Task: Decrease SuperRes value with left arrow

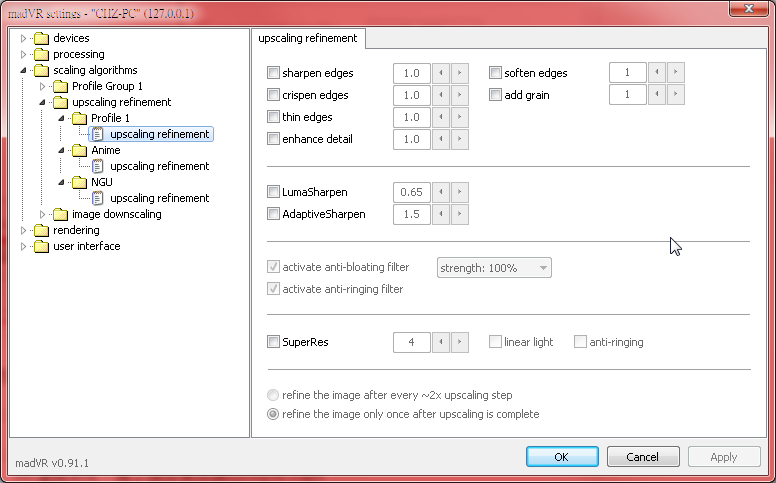Action: tap(441, 342)
